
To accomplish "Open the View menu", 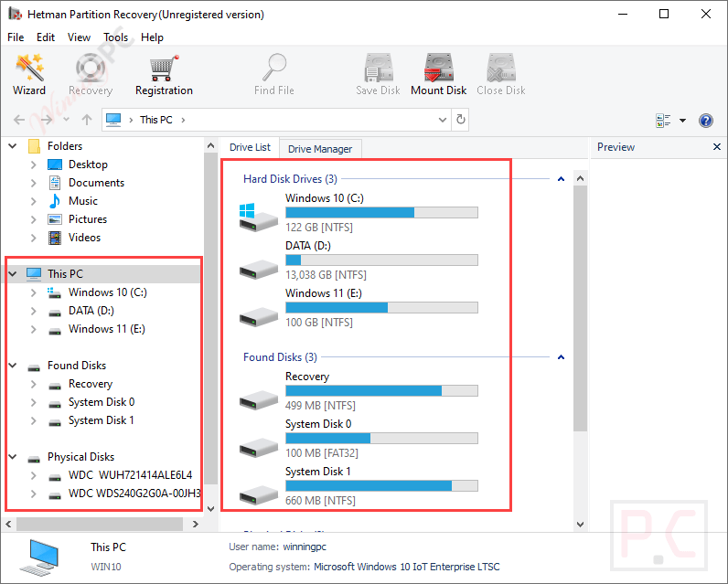I will click(x=79, y=37).
